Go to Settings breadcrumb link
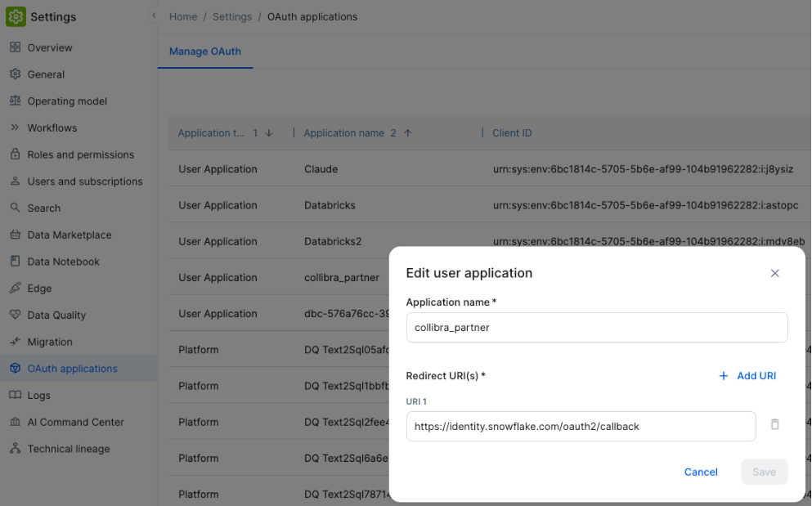The width and height of the screenshot is (812, 506). pyautogui.click(x=232, y=16)
